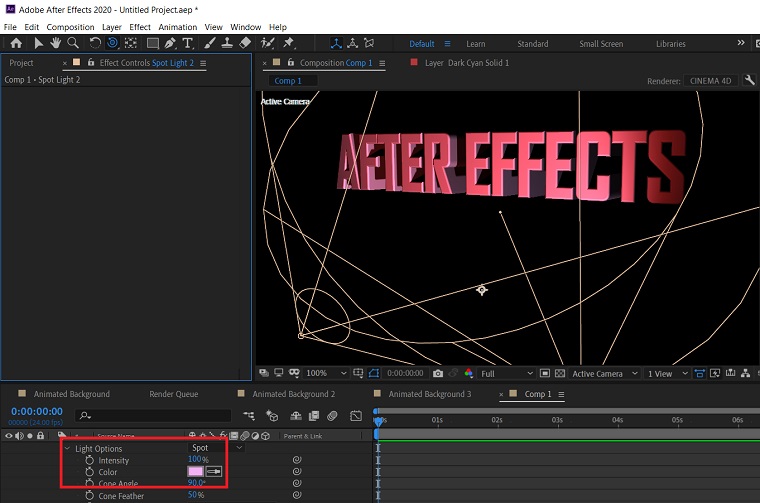Select the Hand tool
Image resolution: width=760 pixels, height=503 pixels.
[56, 43]
